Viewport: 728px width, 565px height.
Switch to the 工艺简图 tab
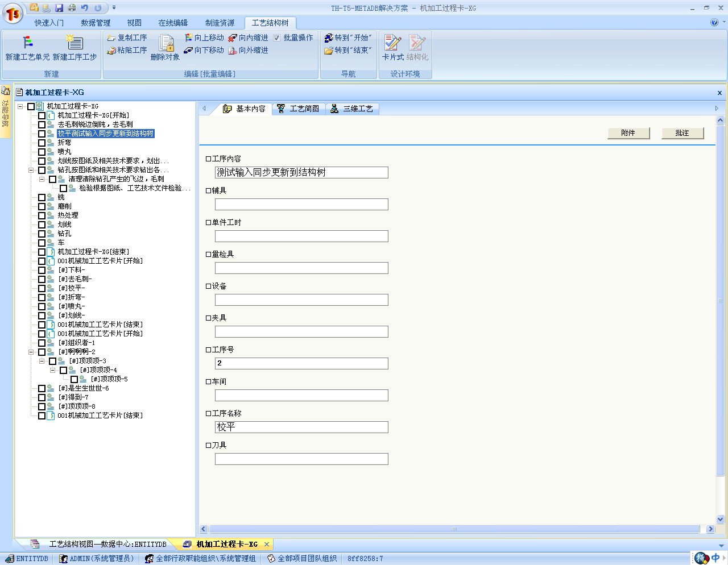coord(299,109)
